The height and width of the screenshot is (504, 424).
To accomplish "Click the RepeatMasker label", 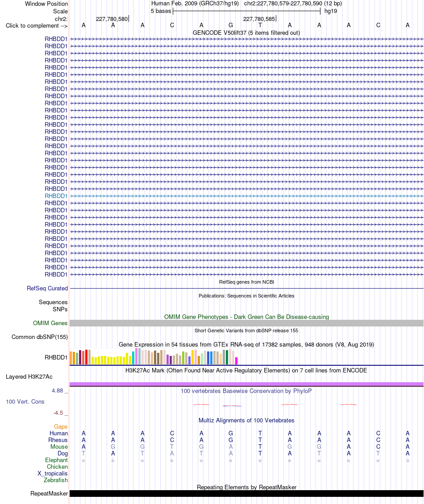I will [x=49, y=493].
